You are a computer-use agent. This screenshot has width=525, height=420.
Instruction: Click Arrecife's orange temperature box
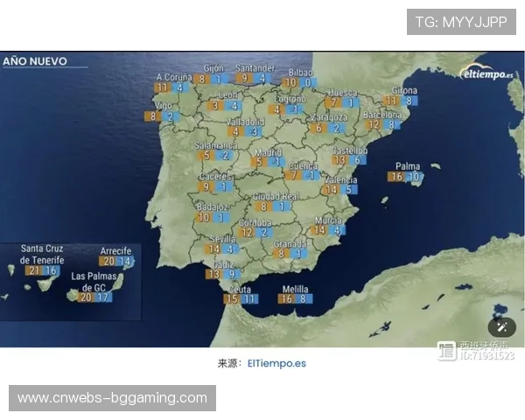tap(108, 261)
